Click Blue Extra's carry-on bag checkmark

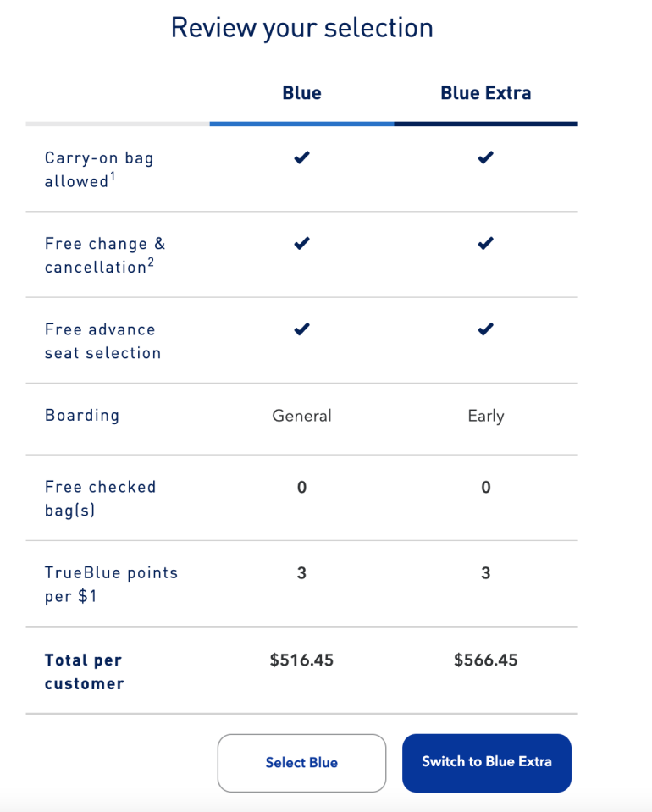[x=485, y=157]
